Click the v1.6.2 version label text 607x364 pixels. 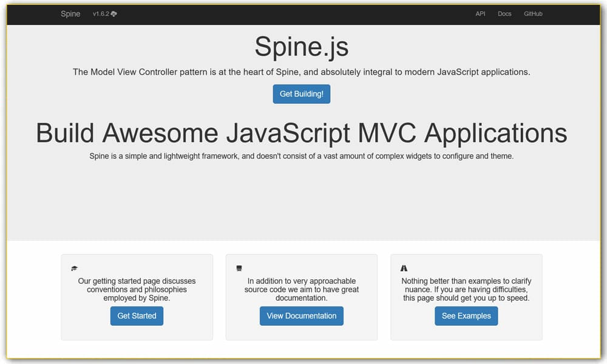tap(100, 13)
